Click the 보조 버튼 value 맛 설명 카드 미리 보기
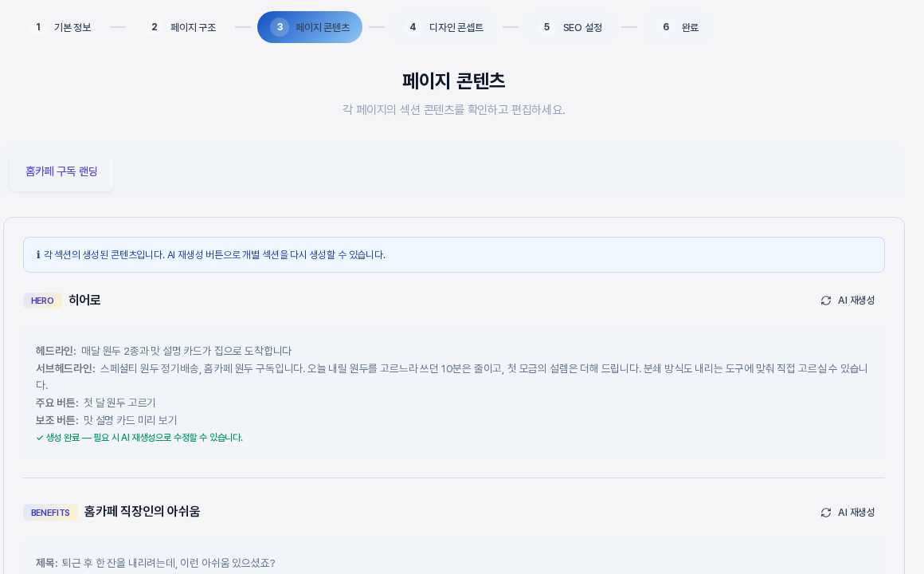Viewport: 924px width, 574px height. (x=130, y=420)
